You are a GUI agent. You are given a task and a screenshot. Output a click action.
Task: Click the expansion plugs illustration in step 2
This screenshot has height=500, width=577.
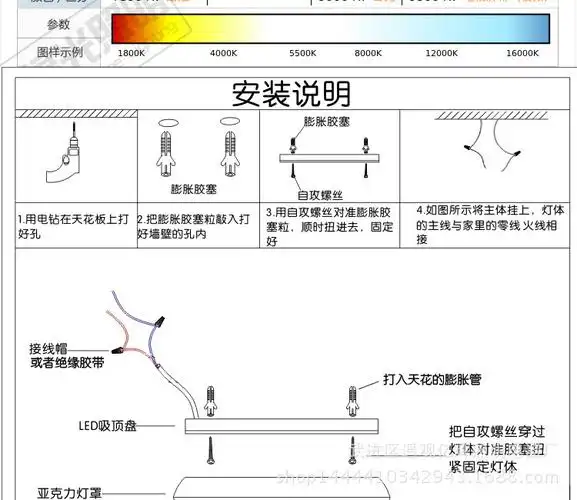198,147
